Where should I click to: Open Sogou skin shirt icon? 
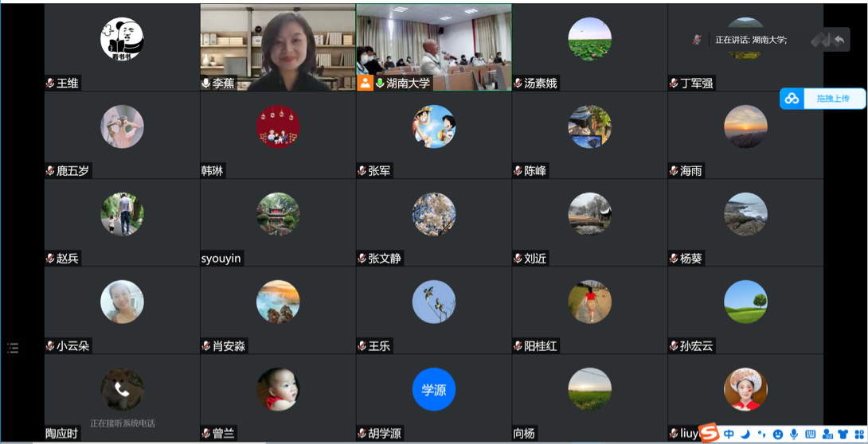(843, 434)
